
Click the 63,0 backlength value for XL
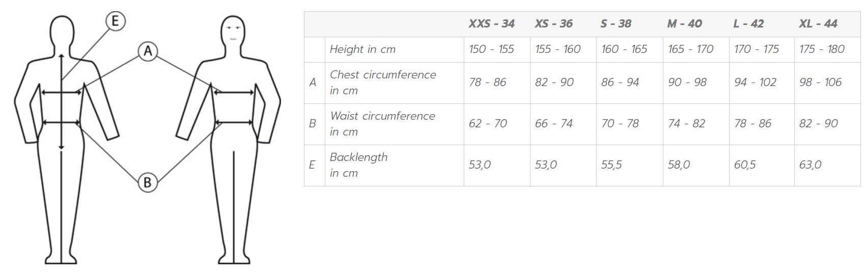coord(810,165)
